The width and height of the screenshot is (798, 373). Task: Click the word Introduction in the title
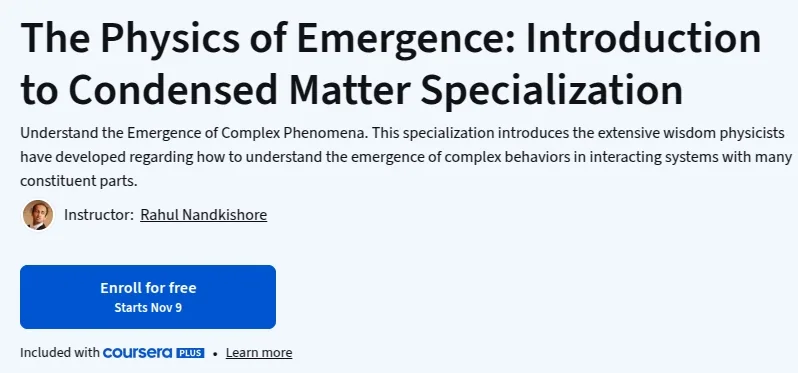tap(643, 39)
